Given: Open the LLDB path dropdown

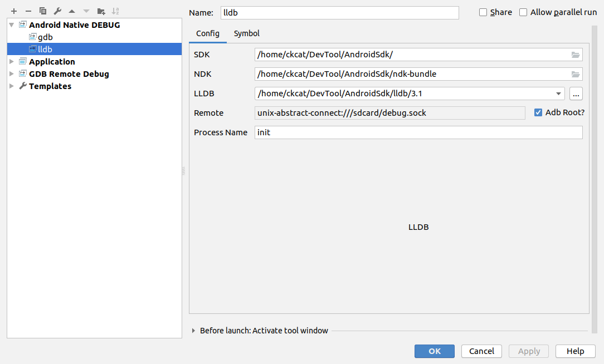Looking at the screenshot, I should point(558,94).
